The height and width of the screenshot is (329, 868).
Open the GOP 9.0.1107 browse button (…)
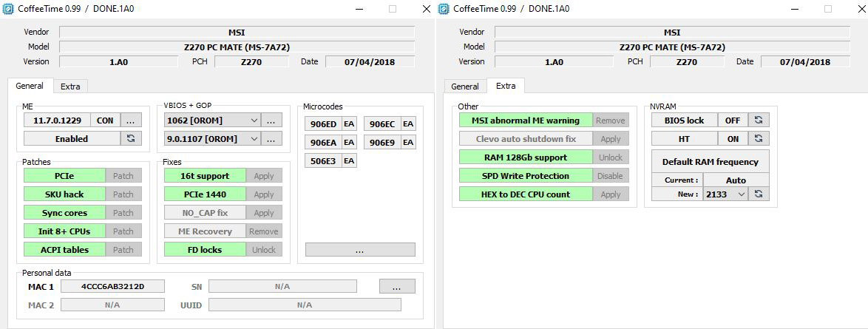tap(271, 138)
